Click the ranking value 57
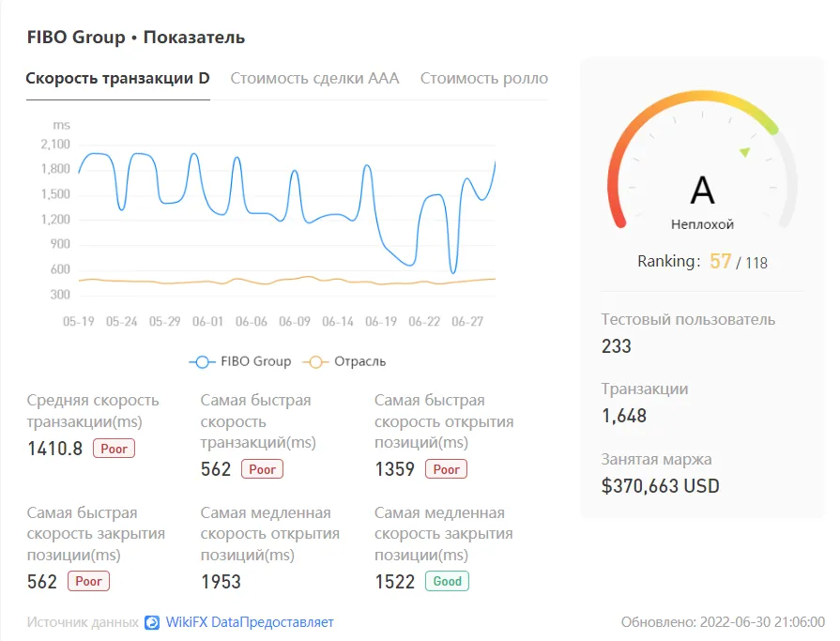Screen dimensions: 840x641 click(x=720, y=261)
